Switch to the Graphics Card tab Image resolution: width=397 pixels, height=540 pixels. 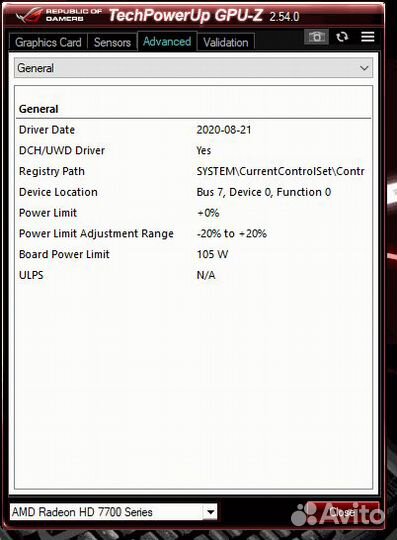pyautogui.click(x=48, y=42)
